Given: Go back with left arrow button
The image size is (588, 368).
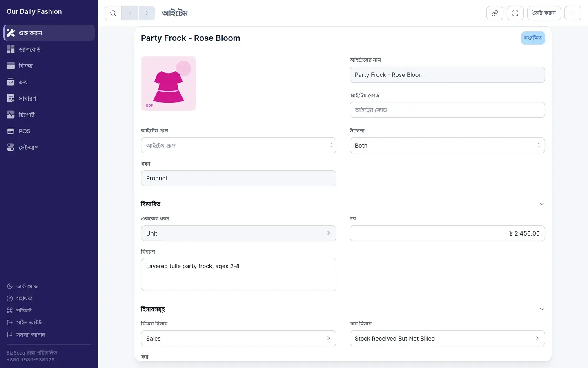Looking at the screenshot, I should (x=130, y=13).
